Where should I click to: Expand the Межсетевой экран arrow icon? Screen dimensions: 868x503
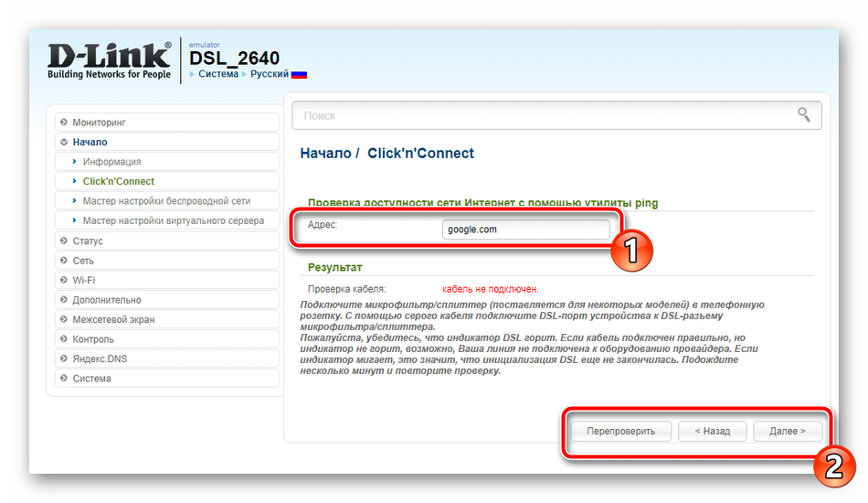coord(64,319)
